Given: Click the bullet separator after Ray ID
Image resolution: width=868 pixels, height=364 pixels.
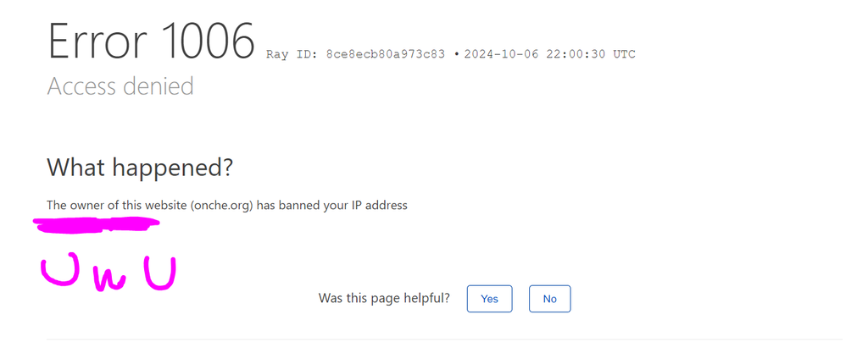Looking at the screenshot, I should (x=456, y=55).
